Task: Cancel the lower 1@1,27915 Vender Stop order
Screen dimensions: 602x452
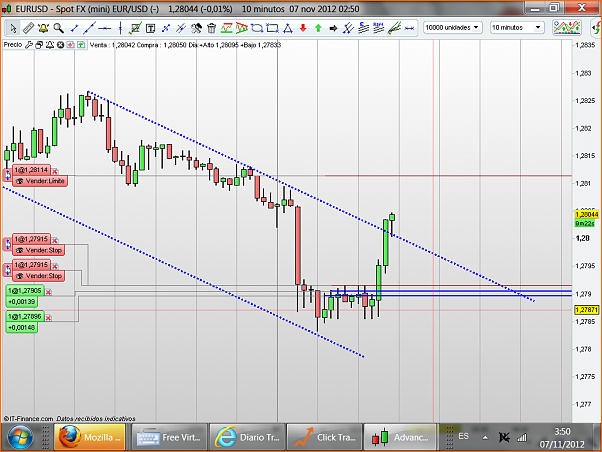Action: click(x=55, y=266)
